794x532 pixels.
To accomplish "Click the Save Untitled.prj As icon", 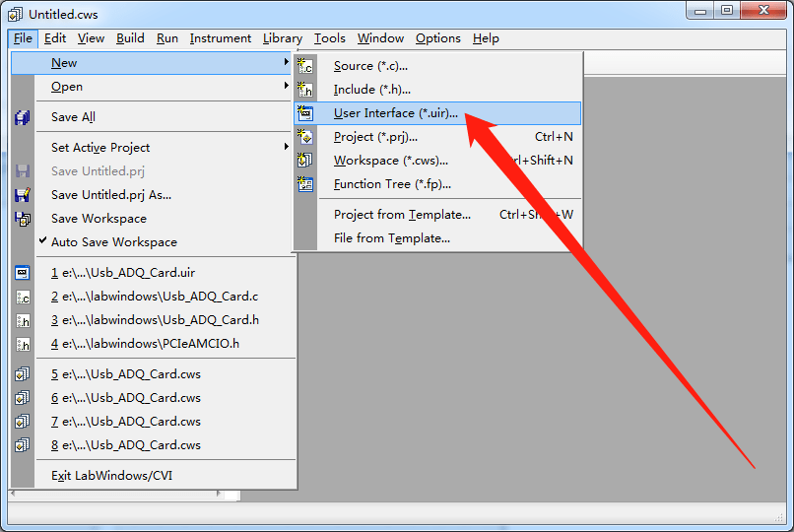I will point(23,195).
